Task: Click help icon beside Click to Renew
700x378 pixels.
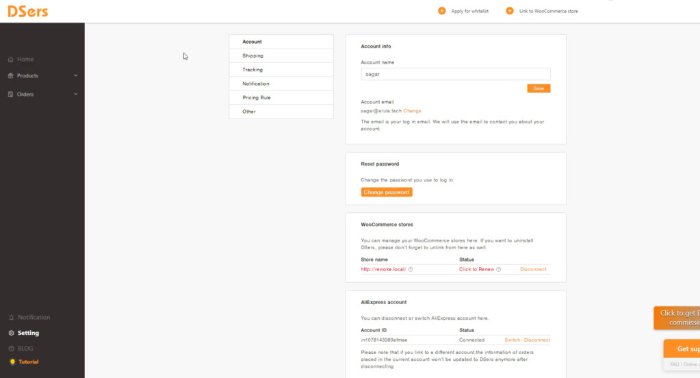Action: click(499, 270)
